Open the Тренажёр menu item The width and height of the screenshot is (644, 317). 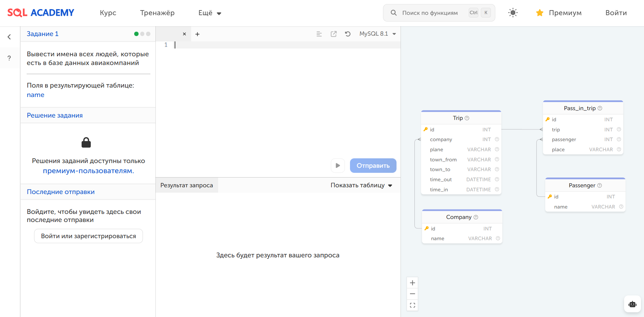(157, 13)
